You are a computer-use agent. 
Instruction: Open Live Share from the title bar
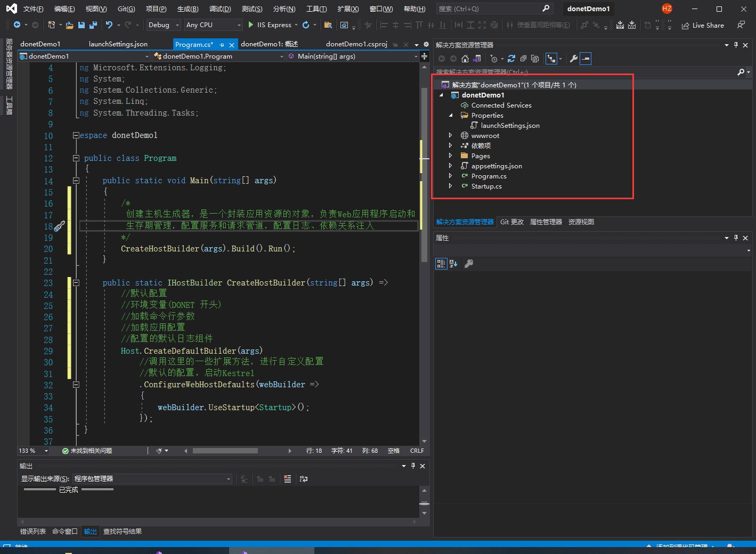[x=703, y=25]
